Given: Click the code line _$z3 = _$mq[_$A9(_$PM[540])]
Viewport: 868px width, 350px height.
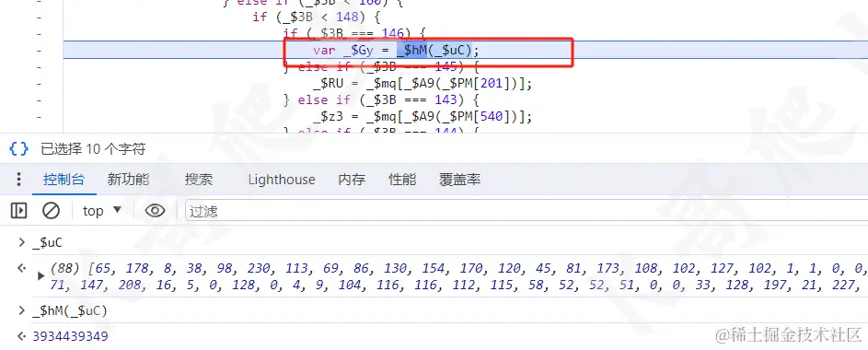Looking at the screenshot, I should (422, 117).
